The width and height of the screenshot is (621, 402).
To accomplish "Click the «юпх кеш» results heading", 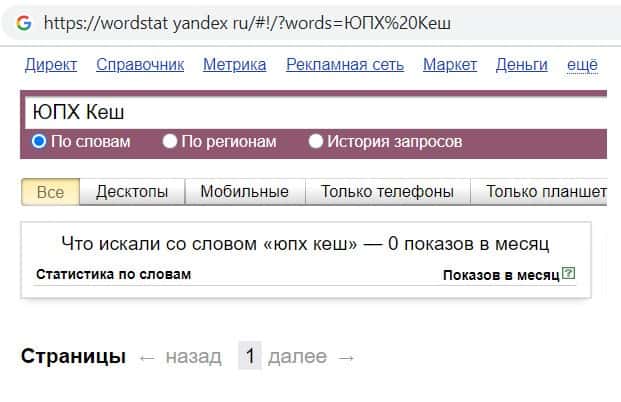I will [x=305, y=244].
